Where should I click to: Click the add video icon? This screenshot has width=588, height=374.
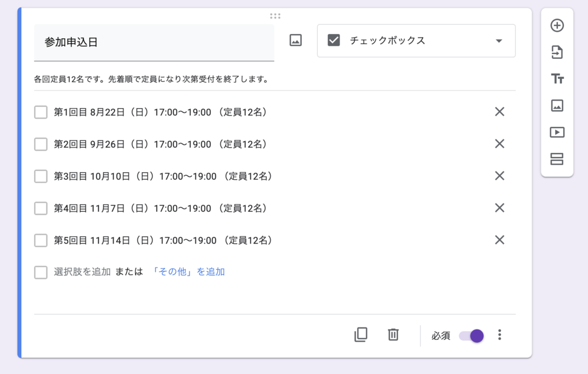[x=557, y=132]
